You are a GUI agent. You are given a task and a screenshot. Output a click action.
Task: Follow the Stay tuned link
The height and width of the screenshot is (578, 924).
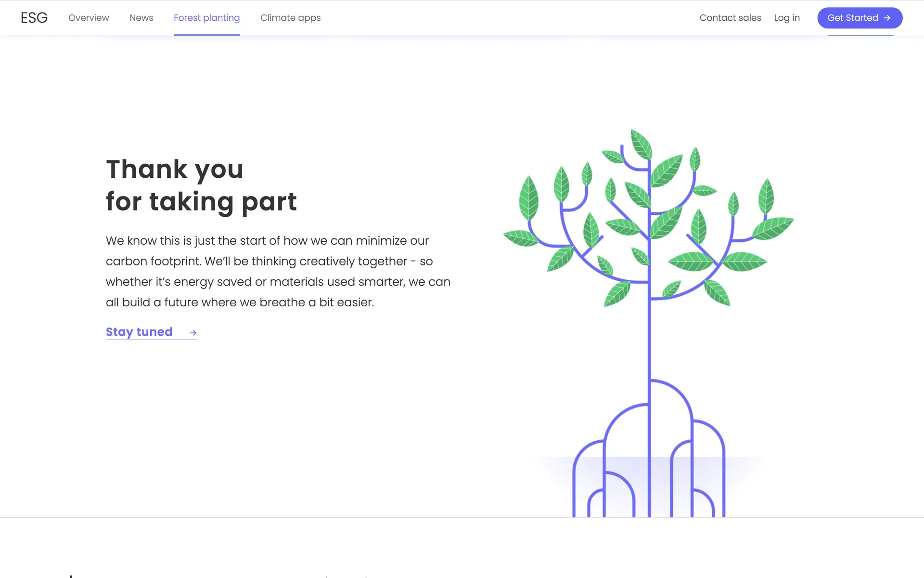coord(139,332)
